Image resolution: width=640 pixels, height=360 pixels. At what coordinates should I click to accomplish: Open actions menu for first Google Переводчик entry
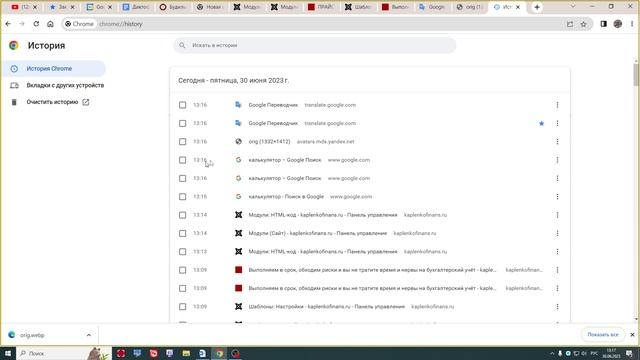pos(557,105)
